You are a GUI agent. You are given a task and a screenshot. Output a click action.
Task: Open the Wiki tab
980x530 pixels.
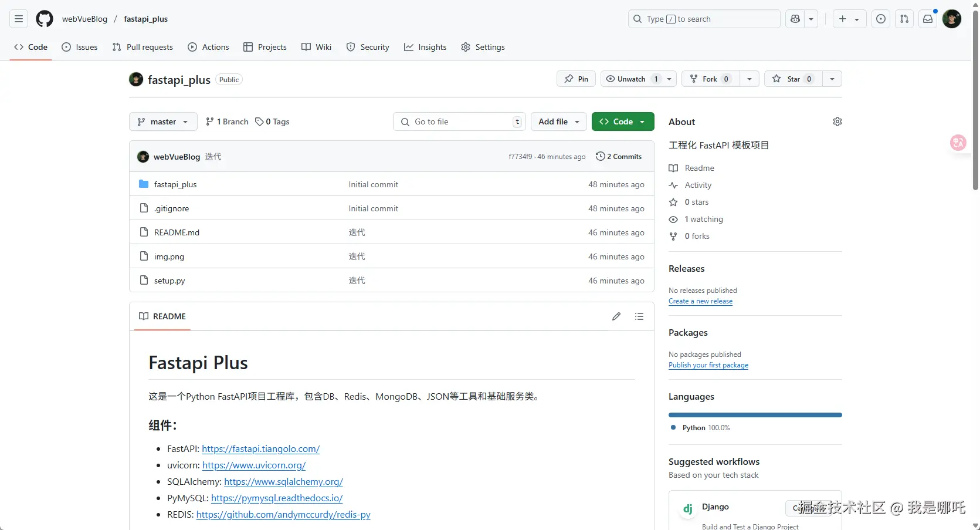point(317,47)
